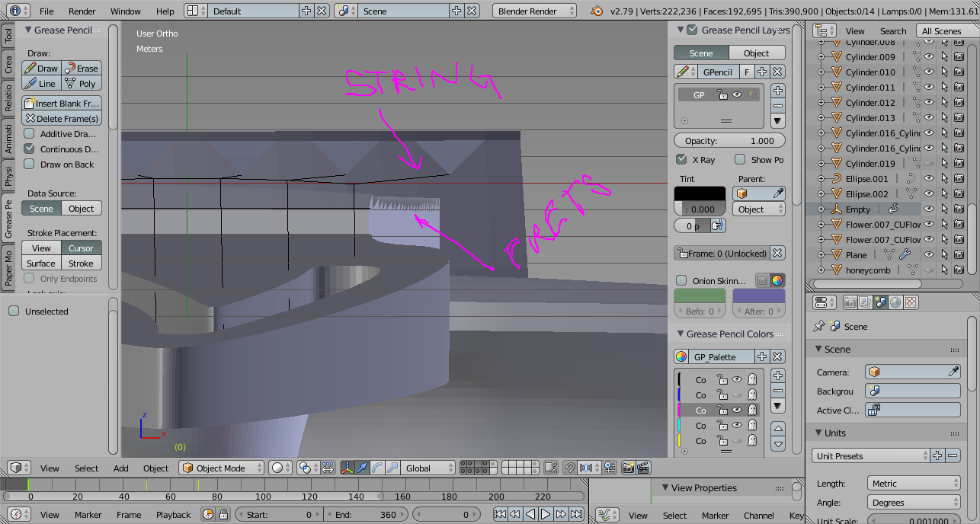This screenshot has width=980, height=524.
Task: Toggle selectability of Cylinder.010
Action: pyautogui.click(x=944, y=72)
